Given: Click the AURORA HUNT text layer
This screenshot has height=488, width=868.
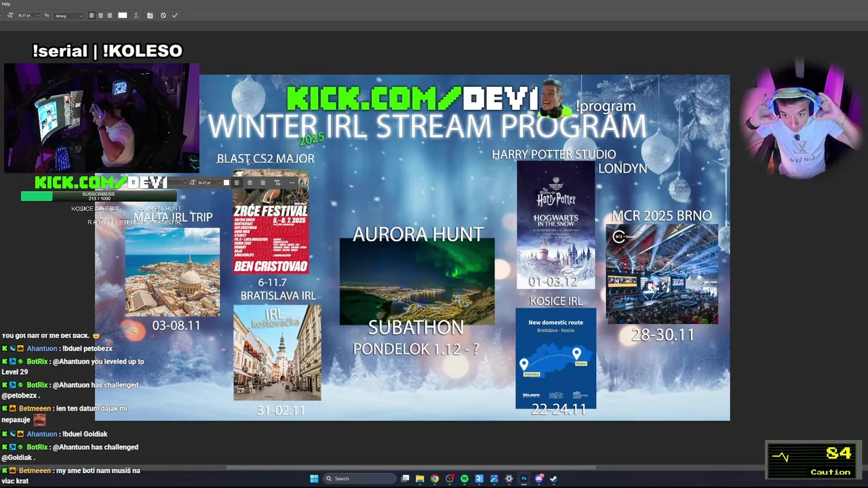Looking at the screenshot, I should 418,234.
